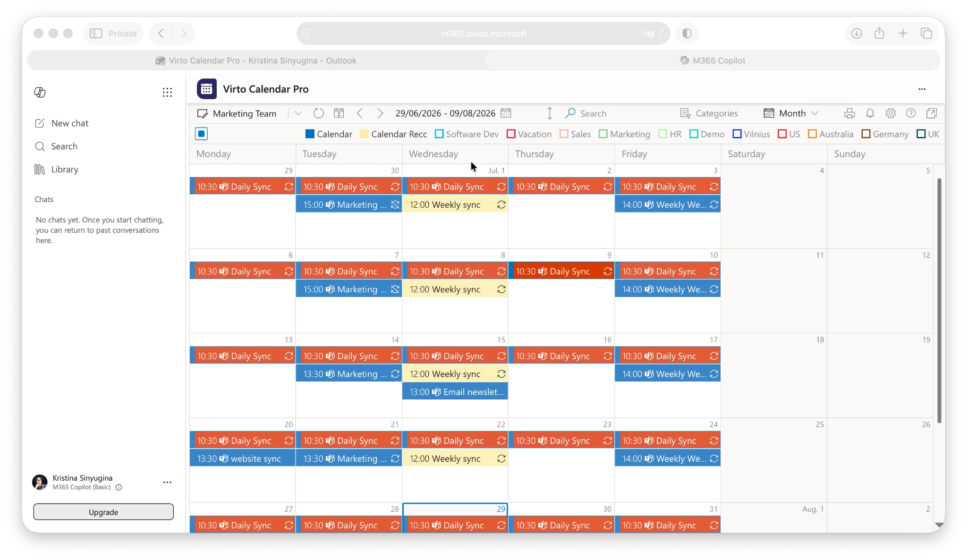Click the Kristina Sinyugina profile avatar

(x=40, y=482)
